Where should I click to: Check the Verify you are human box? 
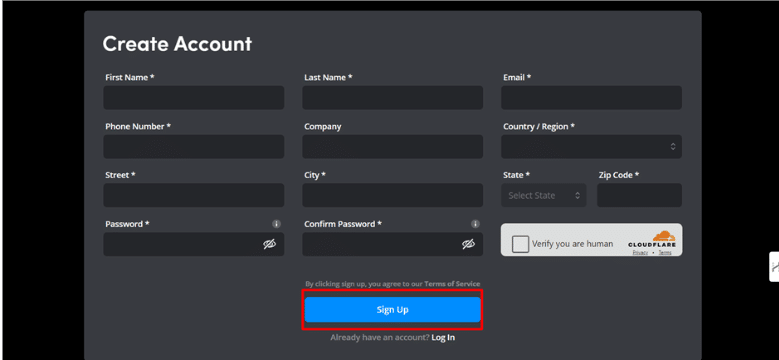point(520,244)
